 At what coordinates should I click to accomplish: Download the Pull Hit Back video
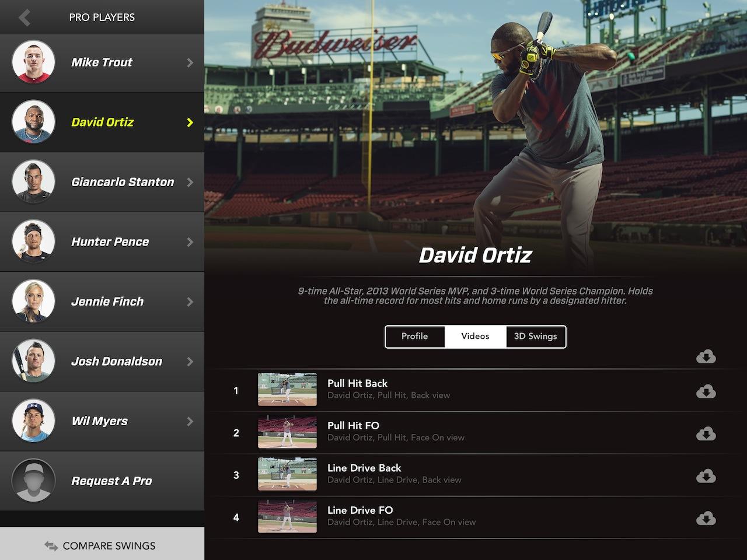[x=706, y=391]
